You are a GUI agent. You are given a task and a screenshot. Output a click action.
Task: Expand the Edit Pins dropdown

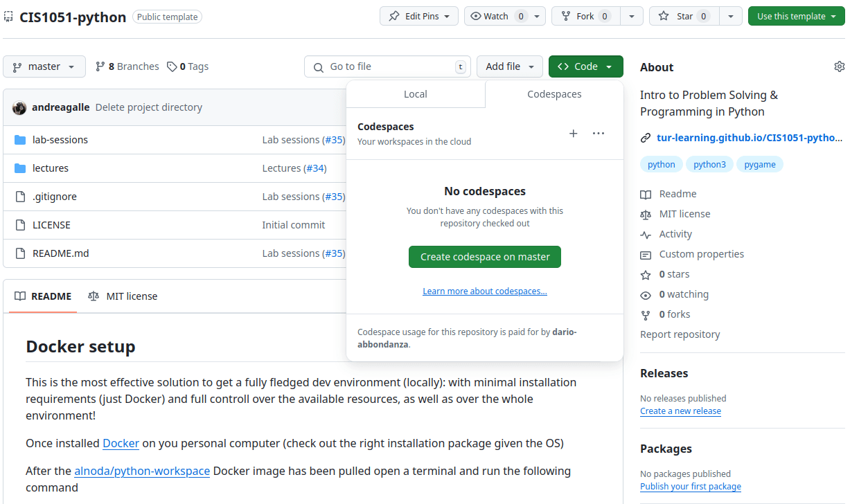click(x=419, y=16)
